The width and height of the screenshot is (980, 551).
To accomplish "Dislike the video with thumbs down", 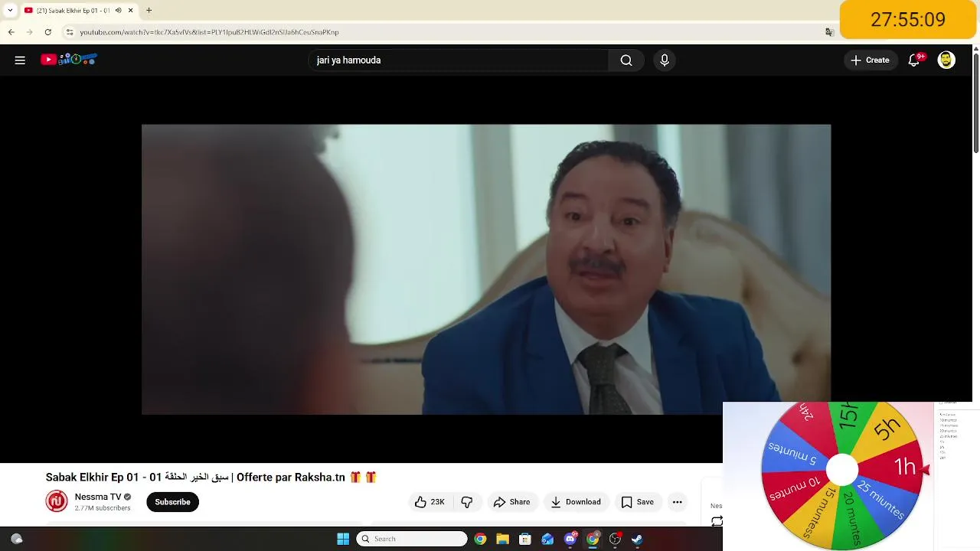I will pyautogui.click(x=467, y=502).
